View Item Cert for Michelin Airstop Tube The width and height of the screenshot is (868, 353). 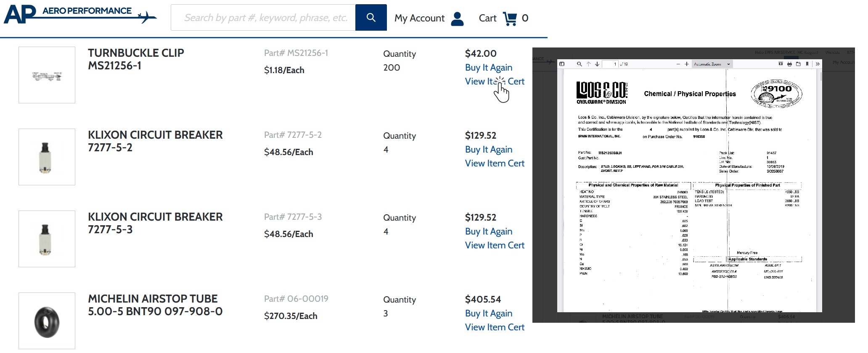tap(495, 327)
